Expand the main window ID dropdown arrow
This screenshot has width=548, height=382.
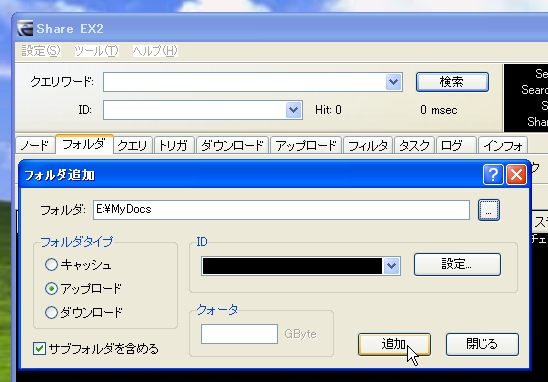click(294, 110)
